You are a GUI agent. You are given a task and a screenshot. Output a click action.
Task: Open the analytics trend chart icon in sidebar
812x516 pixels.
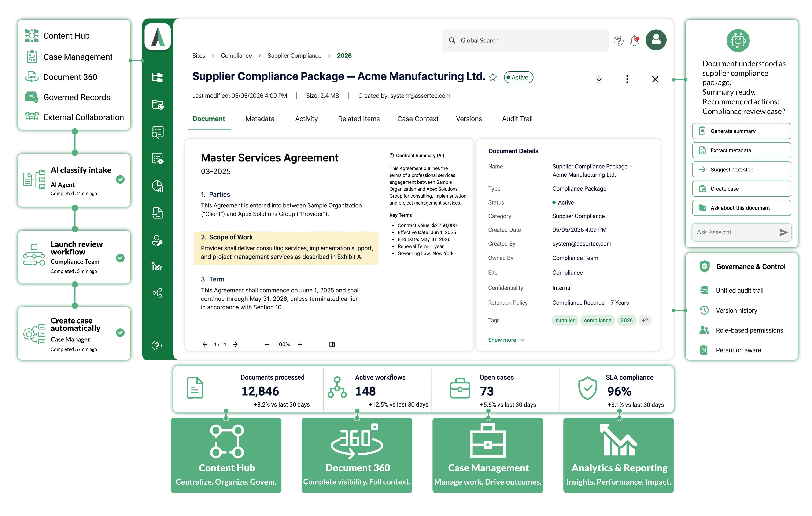point(157,267)
